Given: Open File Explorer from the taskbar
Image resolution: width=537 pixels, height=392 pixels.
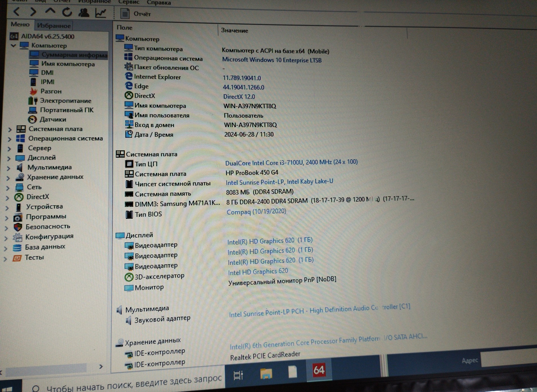Looking at the screenshot, I should click(266, 374).
